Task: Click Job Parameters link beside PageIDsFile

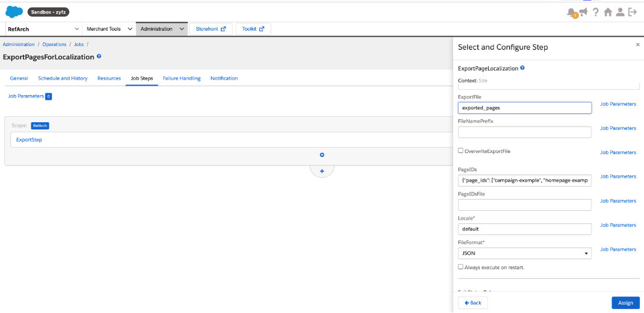Action: [x=618, y=201]
